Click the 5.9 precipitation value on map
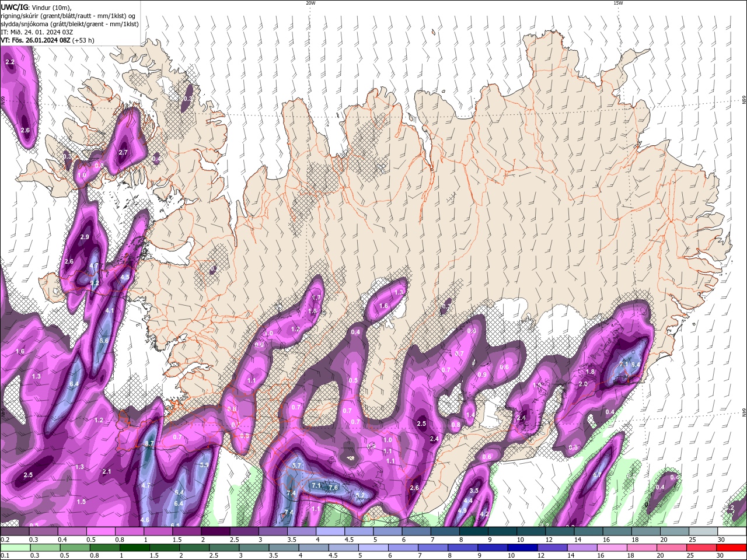747x560 pixels. pyautogui.click(x=204, y=465)
